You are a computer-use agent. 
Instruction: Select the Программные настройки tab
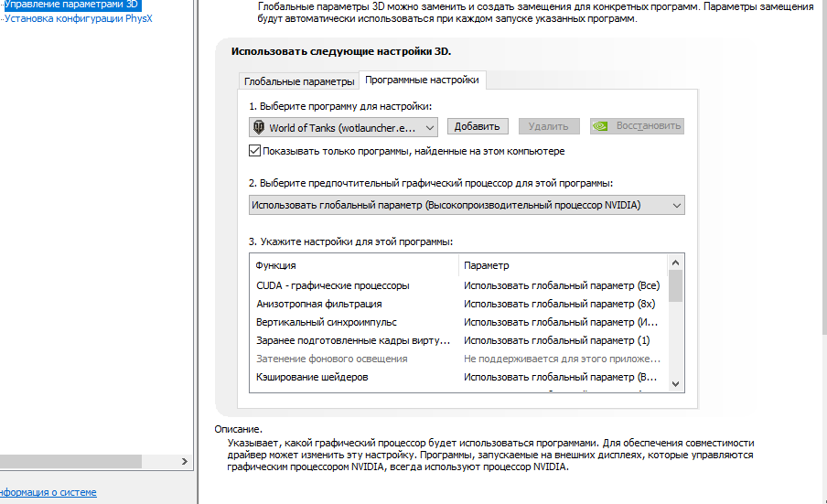[422, 80]
